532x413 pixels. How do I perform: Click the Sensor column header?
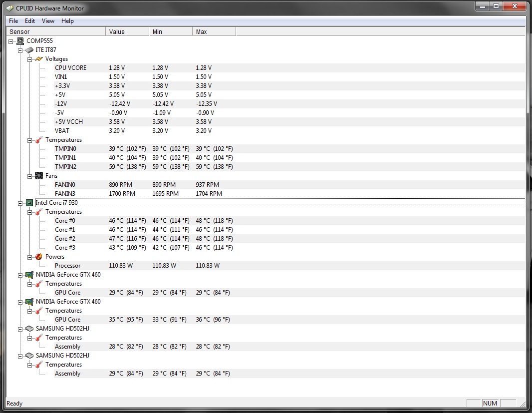pyautogui.click(x=56, y=31)
